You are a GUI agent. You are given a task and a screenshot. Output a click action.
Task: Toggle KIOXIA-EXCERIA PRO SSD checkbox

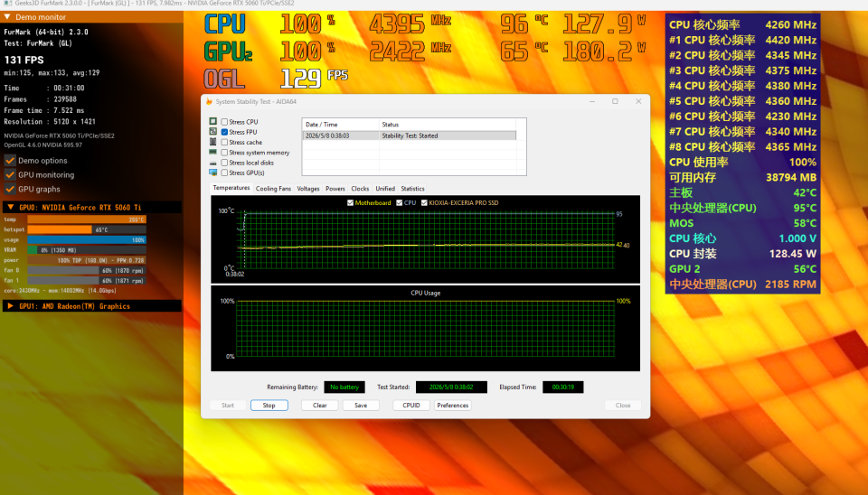click(x=424, y=203)
